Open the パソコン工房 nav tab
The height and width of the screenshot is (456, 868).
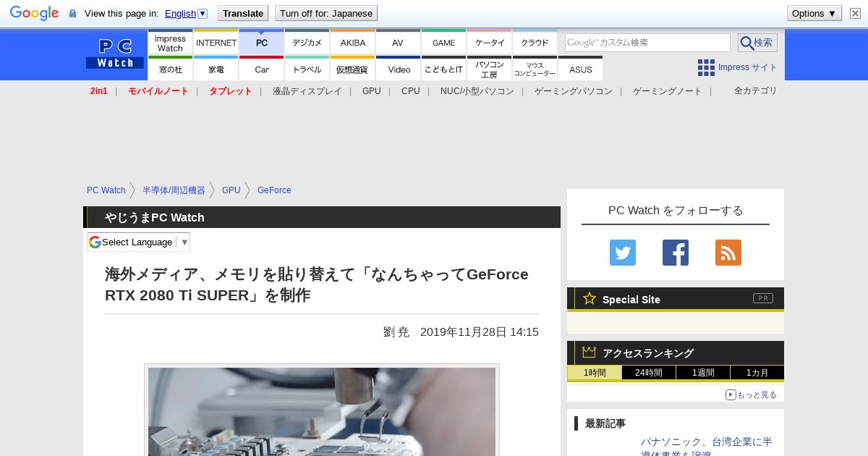point(490,69)
